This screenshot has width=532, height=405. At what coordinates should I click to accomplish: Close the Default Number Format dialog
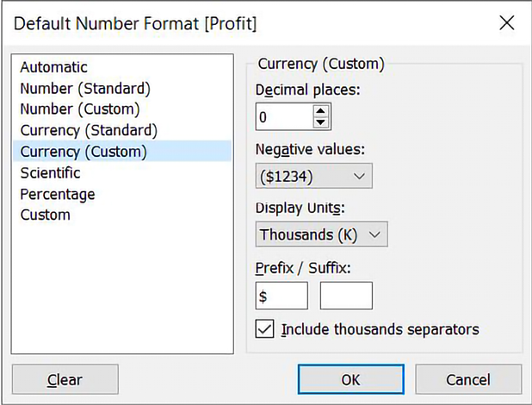507,23
